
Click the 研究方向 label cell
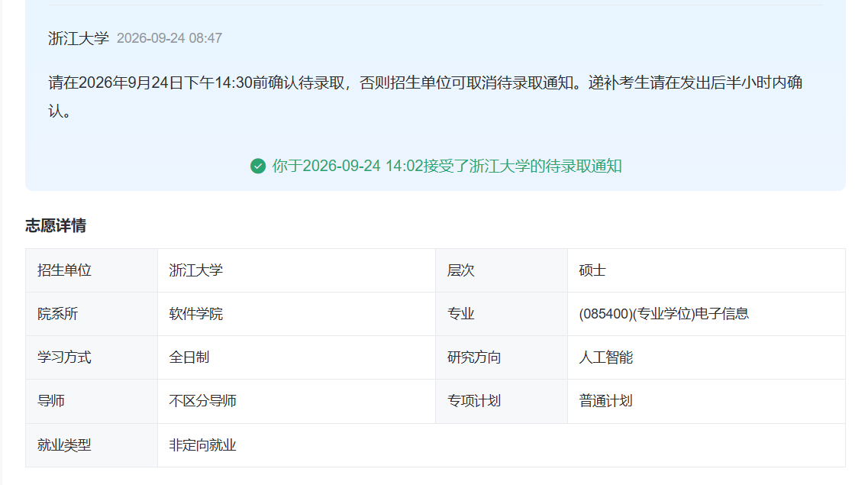502,357
